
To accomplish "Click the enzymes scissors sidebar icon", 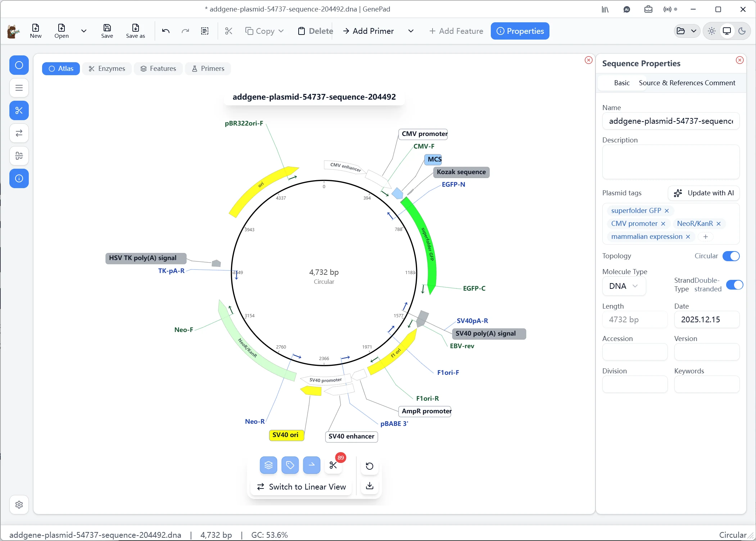I will pos(19,110).
